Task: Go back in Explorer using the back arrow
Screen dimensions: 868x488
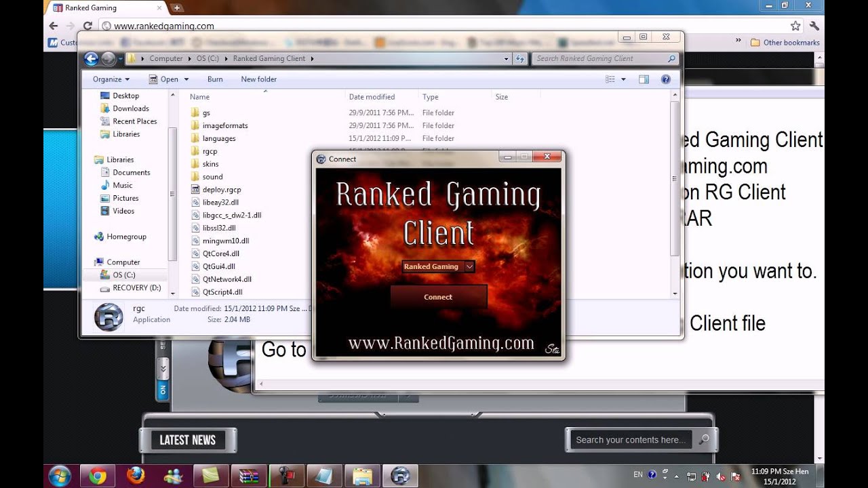Action: tap(92, 59)
